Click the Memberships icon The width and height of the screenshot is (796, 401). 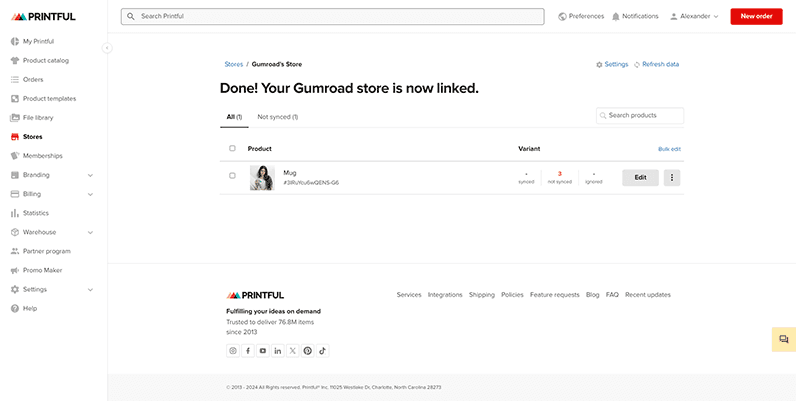[x=15, y=156]
